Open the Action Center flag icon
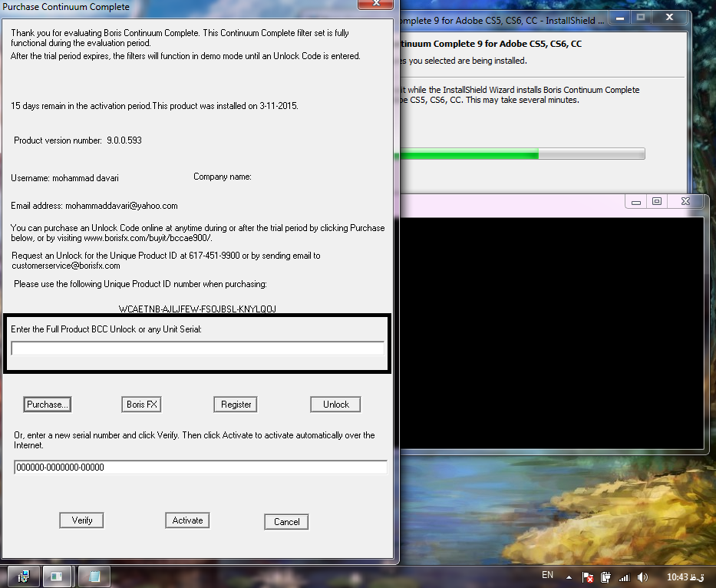The height and width of the screenshot is (588, 716). (588, 577)
